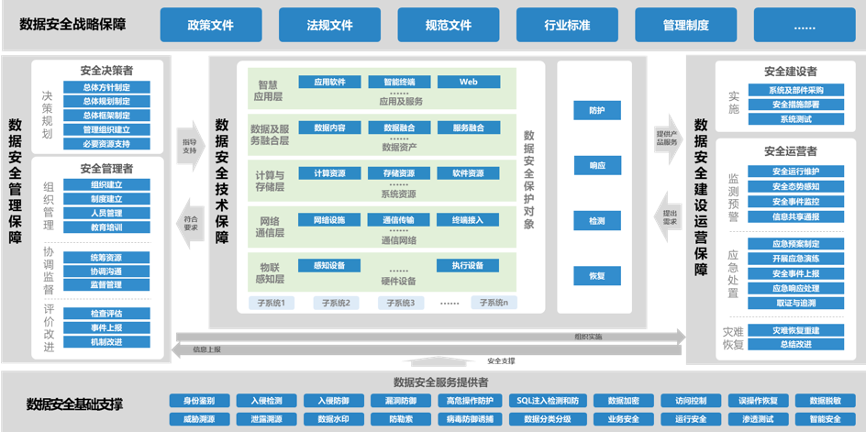
Task: Click the 防护 protection box
Action: (x=597, y=110)
